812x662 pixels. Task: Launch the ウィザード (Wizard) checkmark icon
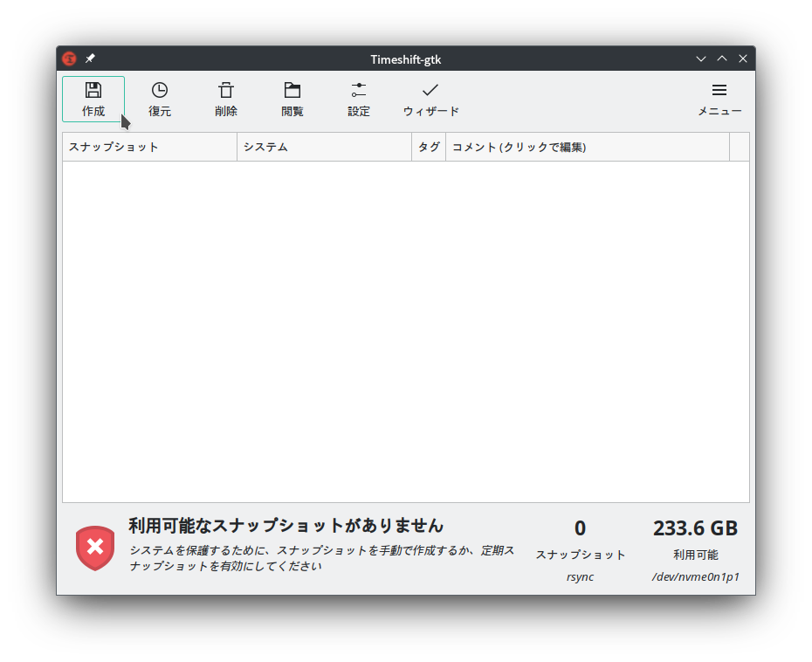[430, 90]
